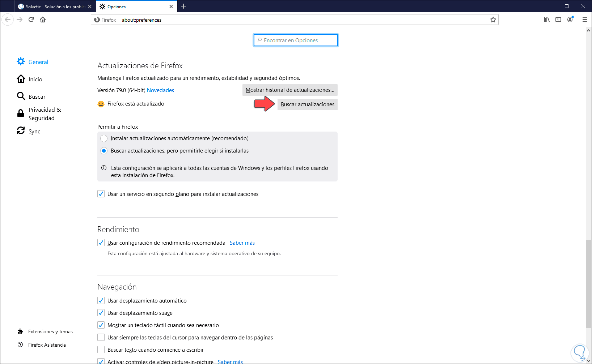Go forward with the forward arrow

pos(20,20)
